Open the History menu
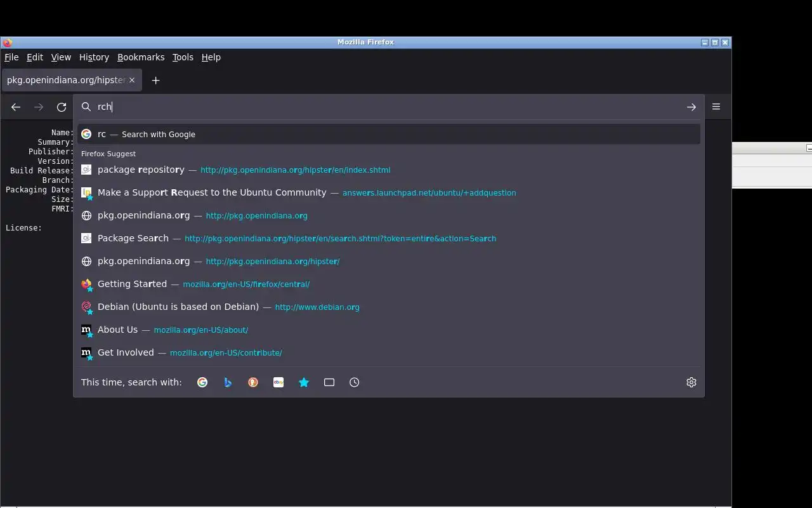This screenshot has width=812, height=508. tap(94, 57)
